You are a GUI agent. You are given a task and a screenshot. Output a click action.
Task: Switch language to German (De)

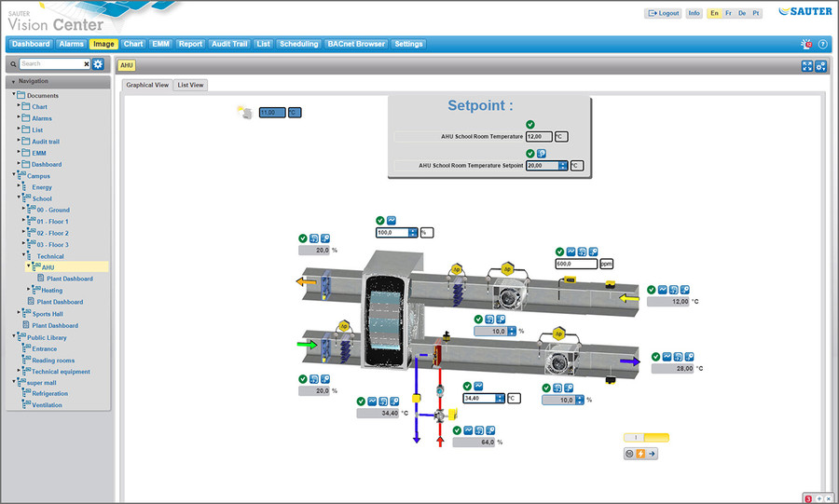click(742, 13)
